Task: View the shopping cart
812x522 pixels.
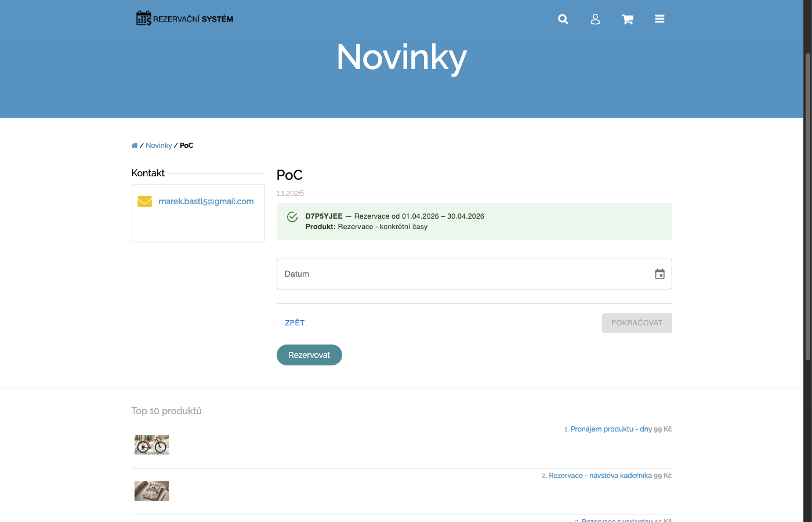Action: pyautogui.click(x=628, y=19)
